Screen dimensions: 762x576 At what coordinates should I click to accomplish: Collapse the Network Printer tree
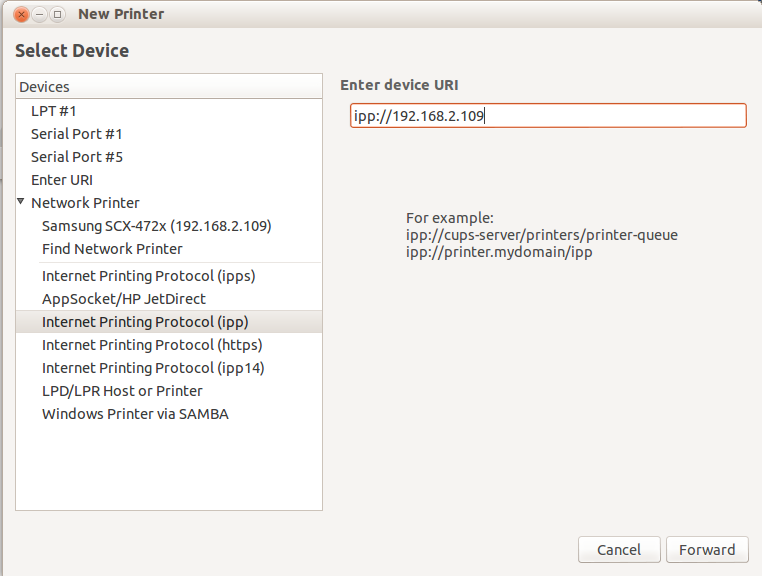[21, 202]
